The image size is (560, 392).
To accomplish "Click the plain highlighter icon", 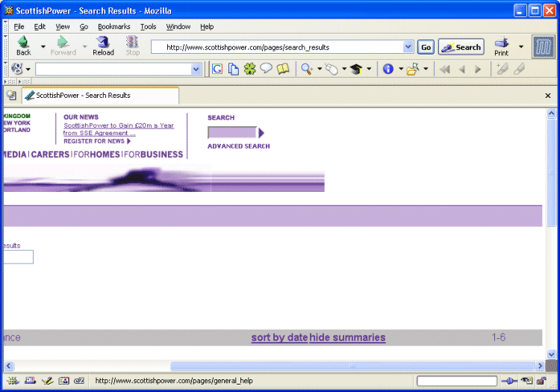I will 519,69.
